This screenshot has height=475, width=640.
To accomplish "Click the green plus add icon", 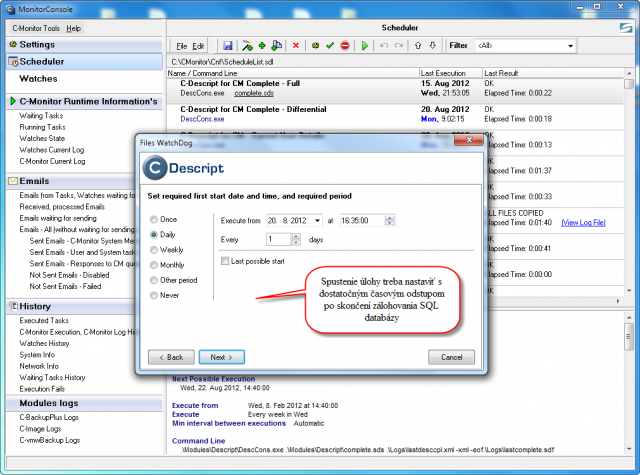I will 262,46.
